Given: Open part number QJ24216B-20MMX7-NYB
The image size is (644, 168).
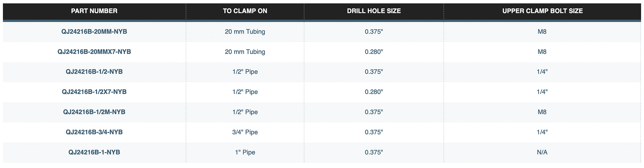Looking at the screenshot, I should (x=94, y=52).
